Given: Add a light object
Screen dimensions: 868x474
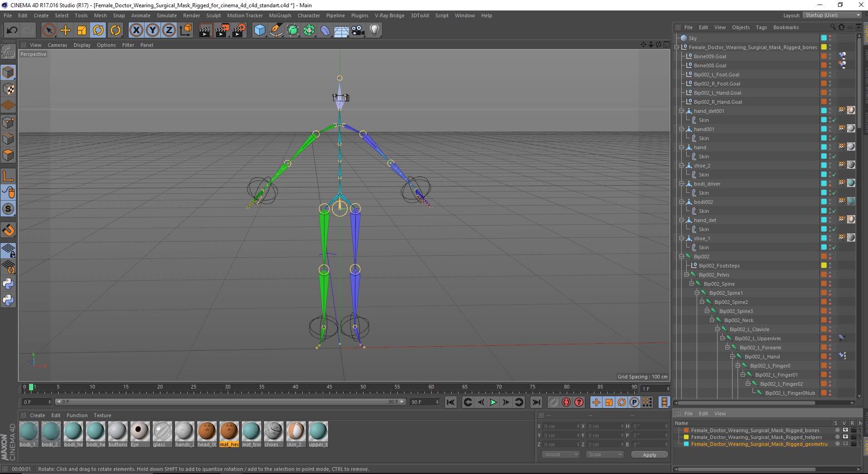Looking at the screenshot, I should [374, 30].
